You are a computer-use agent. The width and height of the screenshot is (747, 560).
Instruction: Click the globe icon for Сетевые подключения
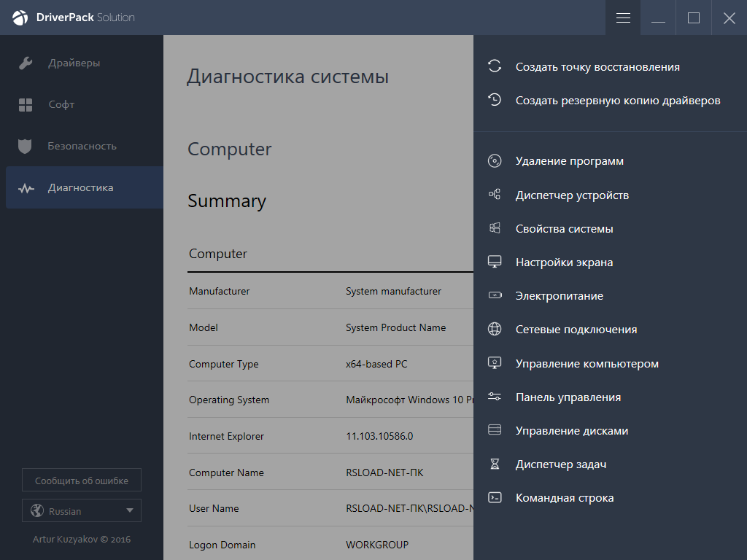[x=495, y=330]
